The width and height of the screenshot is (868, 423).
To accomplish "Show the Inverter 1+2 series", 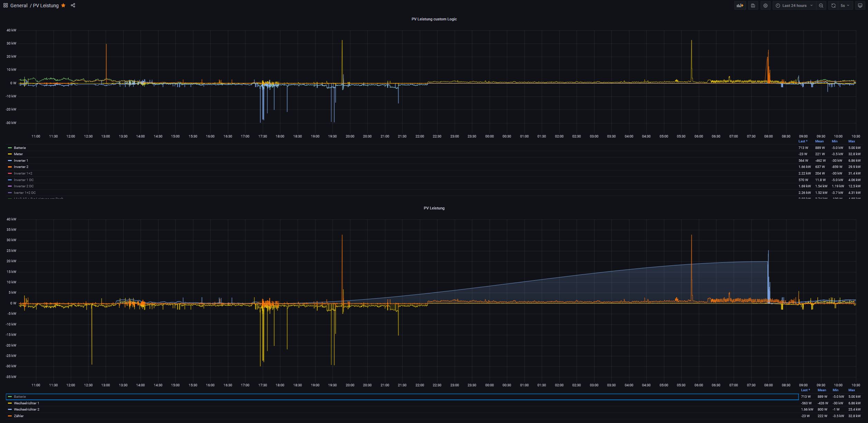I will click(23, 173).
